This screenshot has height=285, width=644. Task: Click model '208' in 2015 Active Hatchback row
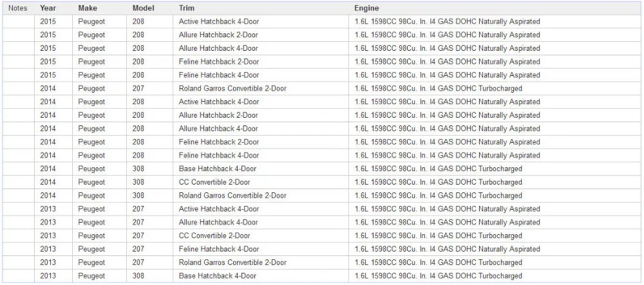click(x=138, y=21)
